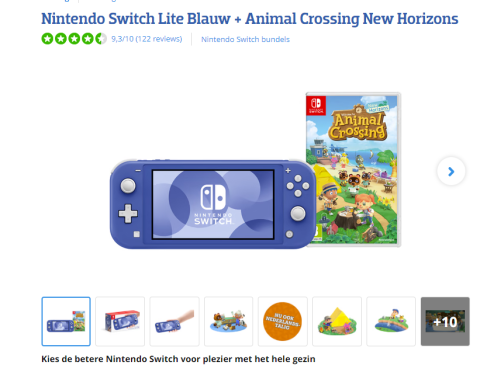480x365 pixels.
Task: Select the Tom Nook workbench scene thumbnail
Action: point(229,321)
